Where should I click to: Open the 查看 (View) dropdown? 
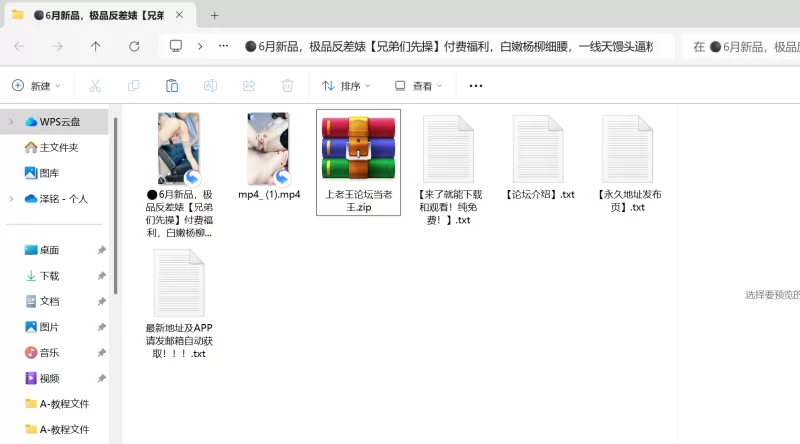click(x=418, y=86)
